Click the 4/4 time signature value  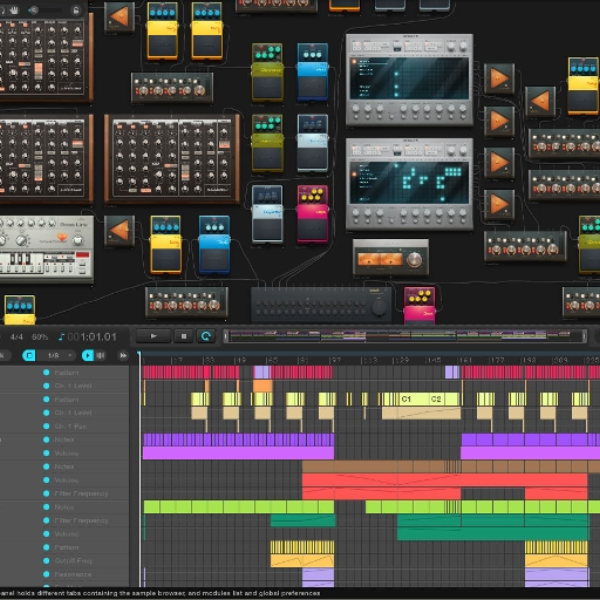[x=16, y=337]
